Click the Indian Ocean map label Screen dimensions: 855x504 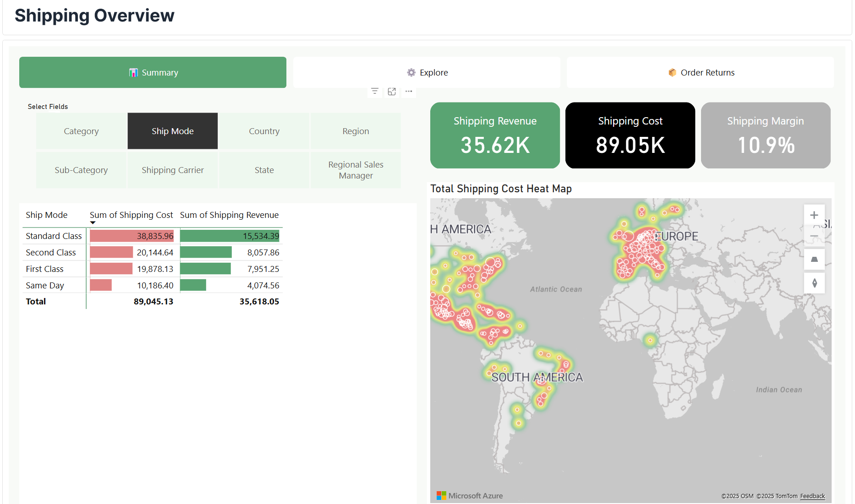tap(779, 390)
